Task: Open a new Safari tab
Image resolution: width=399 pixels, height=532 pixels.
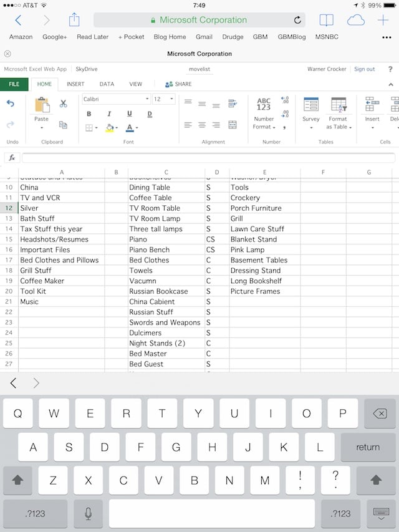Action: tap(383, 21)
